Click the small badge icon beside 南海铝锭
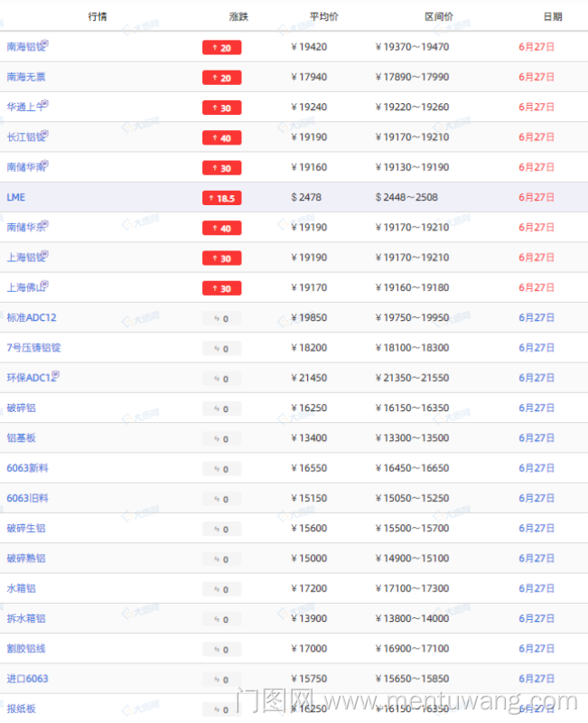Image resolution: width=588 pixels, height=723 pixels. [x=44, y=44]
